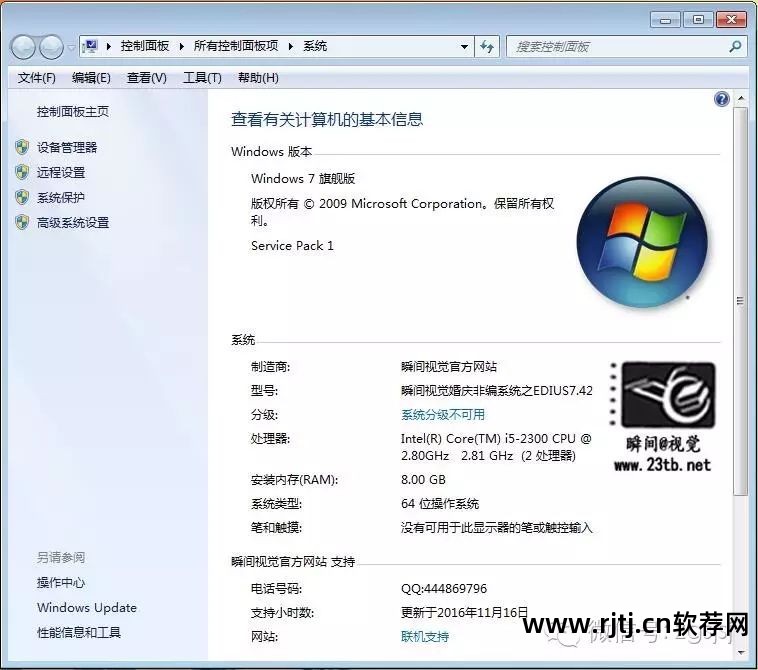Open 设备管理器 link
Image resolution: width=758 pixels, height=670 pixels.
tap(67, 147)
